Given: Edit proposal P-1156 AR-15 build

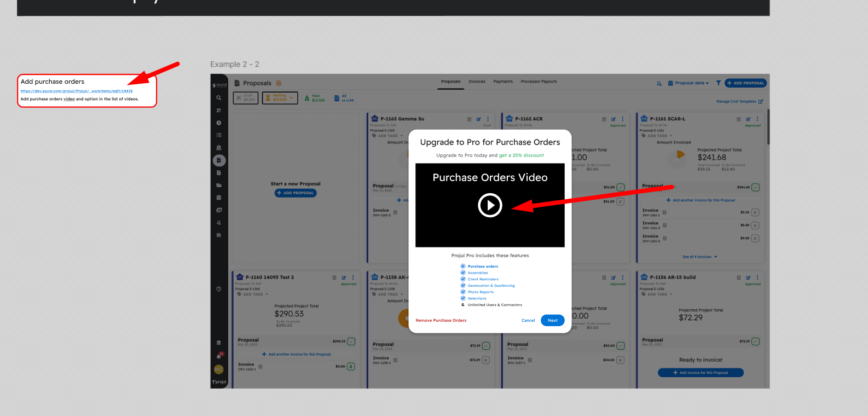Looking at the screenshot, I should coord(748,278).
